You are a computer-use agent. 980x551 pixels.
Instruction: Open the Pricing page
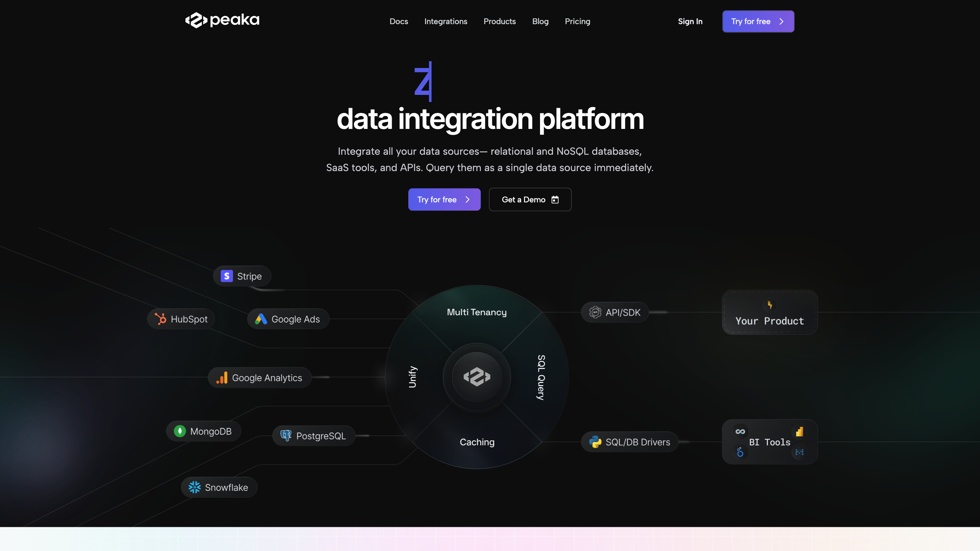tap(577, 21)
